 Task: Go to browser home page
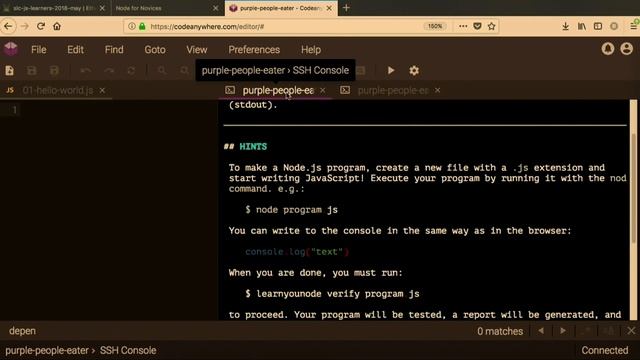click(57, 27)
